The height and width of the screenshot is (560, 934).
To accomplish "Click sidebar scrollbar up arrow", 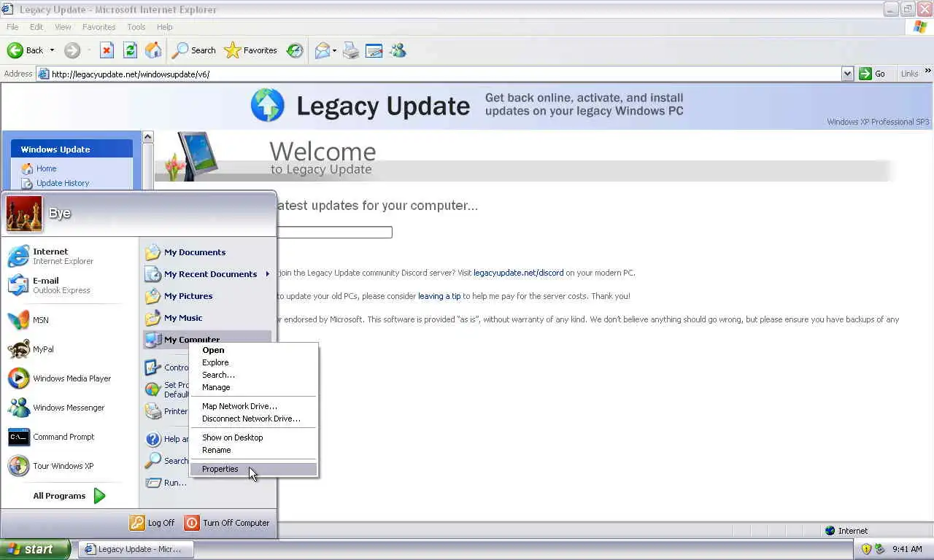I will click(x=148, y=137).
